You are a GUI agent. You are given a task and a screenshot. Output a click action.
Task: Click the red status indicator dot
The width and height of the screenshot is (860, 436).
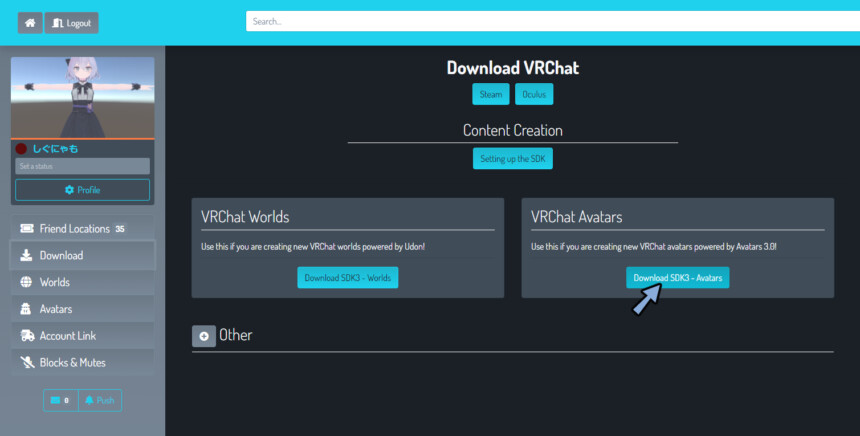pyautogui.click(x=21, y=149)
